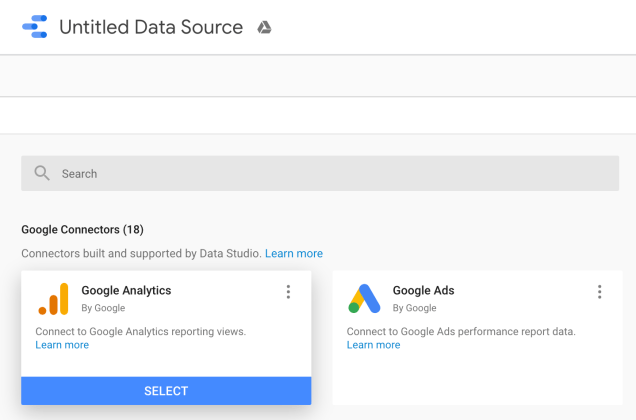Click the Google Ads connector title
Image resolution: width=636 pixels, height=420 pixels.
[x=423, y=291]
